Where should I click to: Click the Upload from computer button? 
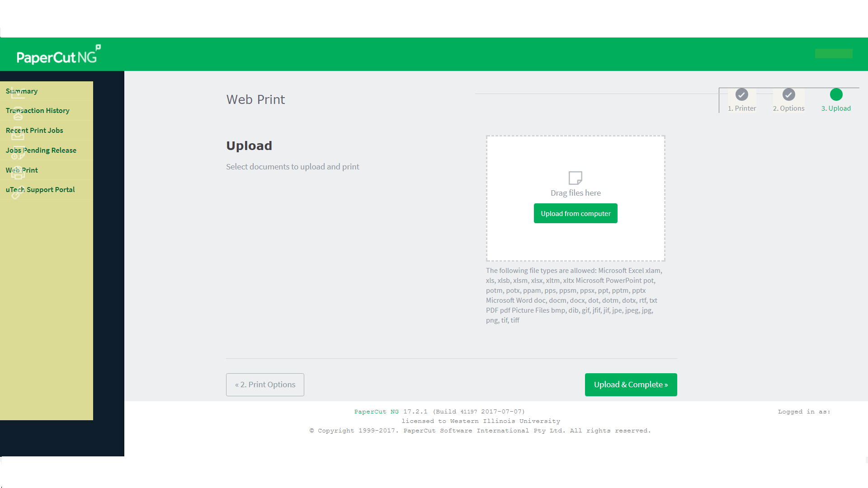tap(576, 213)
